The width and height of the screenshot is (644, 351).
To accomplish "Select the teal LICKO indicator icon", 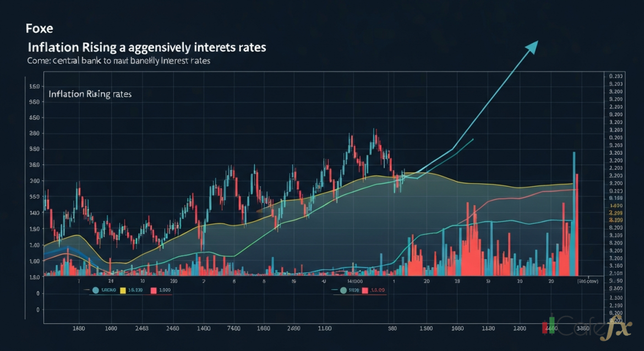I will 97,290.
